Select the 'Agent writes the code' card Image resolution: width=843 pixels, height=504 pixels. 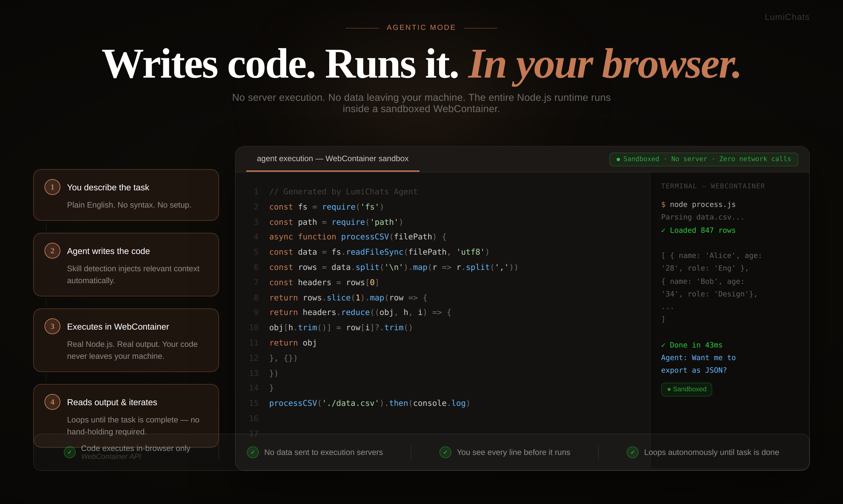click(x=126, y=265)
